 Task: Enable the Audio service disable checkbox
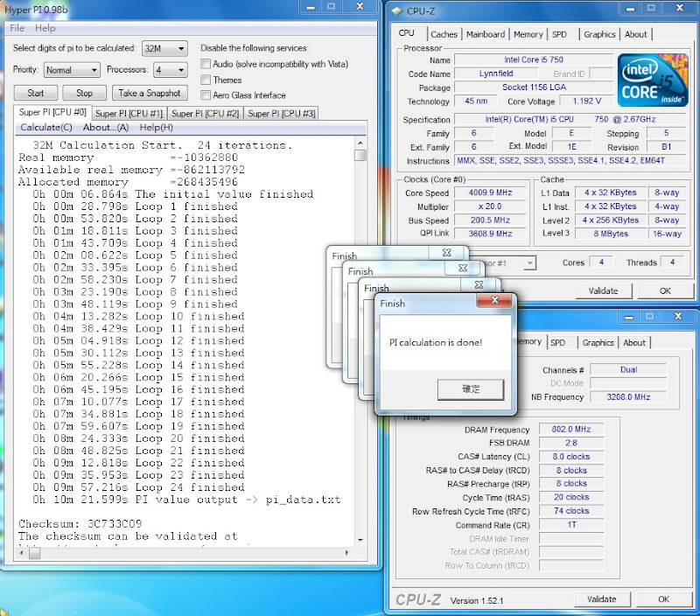pos(206,64)
